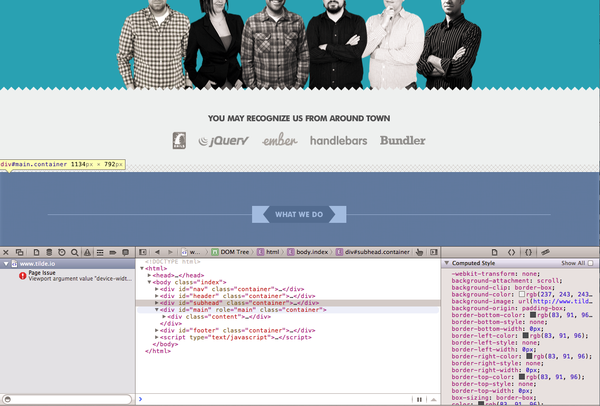This screenshot has height=406, width=600.
Task: Focus the filter field at sidebar bottom
Action: pyautogui.click(x=67, y=399)
